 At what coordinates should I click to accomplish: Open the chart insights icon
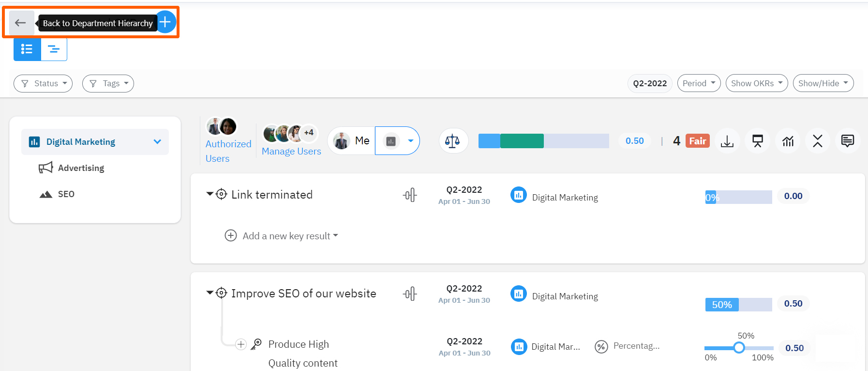pos(788,141)
